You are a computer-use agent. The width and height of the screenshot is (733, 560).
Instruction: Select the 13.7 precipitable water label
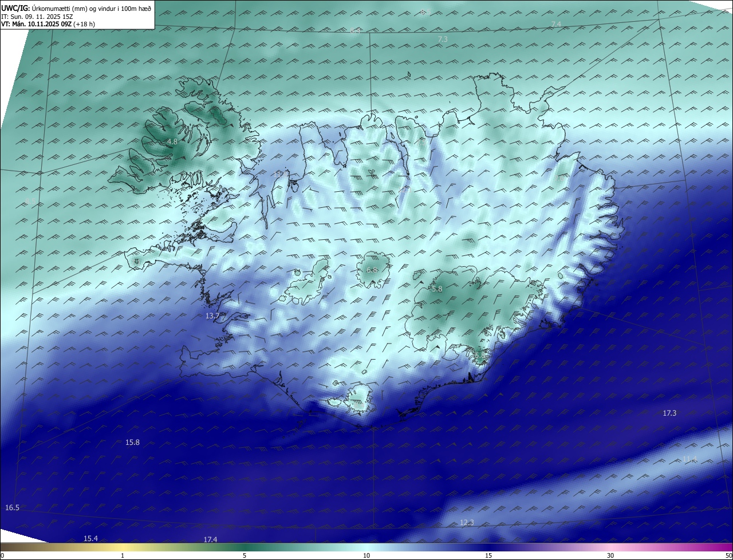tap(212, 316)
